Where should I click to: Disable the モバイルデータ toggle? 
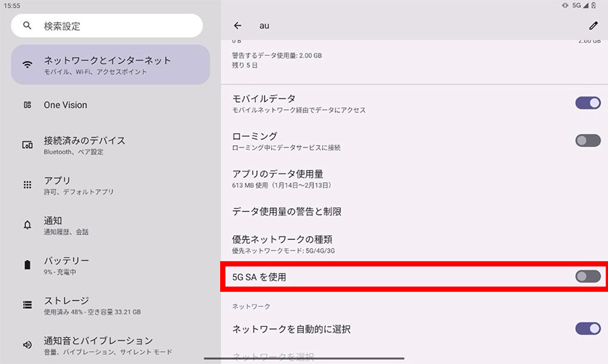[x=587, y=103]
